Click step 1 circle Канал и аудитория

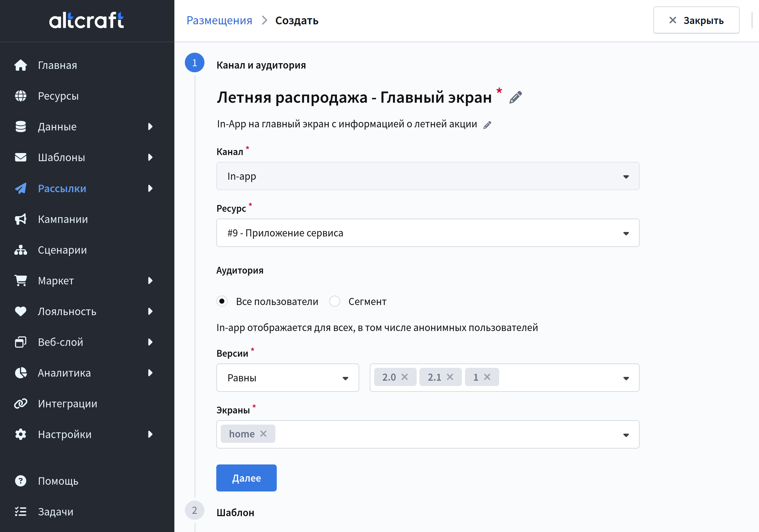click(195, 62)
